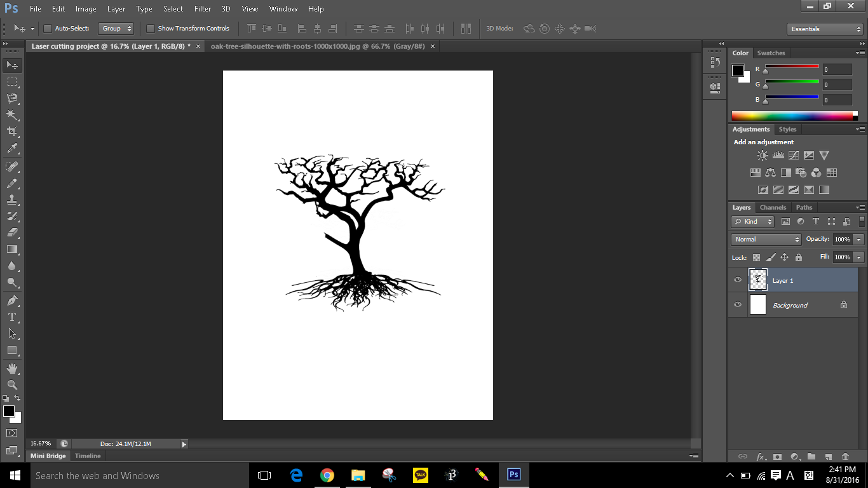Create a new layer icon
The height and width of the screenshot is (488, 868).
(x=828, y=456)
